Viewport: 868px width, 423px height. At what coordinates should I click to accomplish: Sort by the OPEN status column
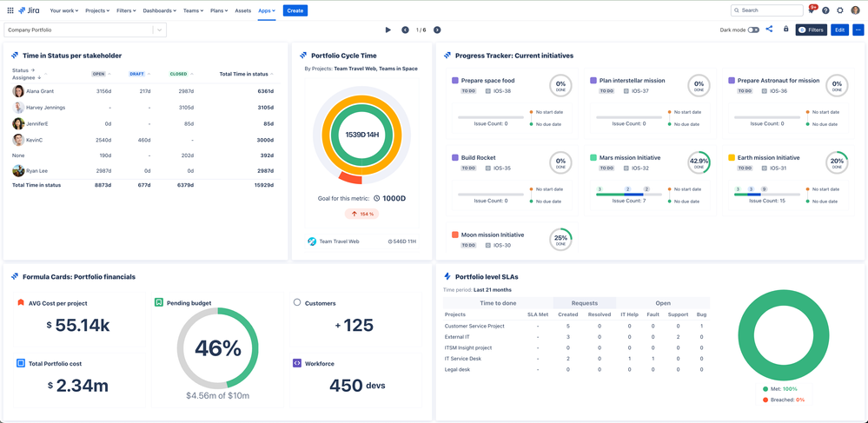[99, 74]
